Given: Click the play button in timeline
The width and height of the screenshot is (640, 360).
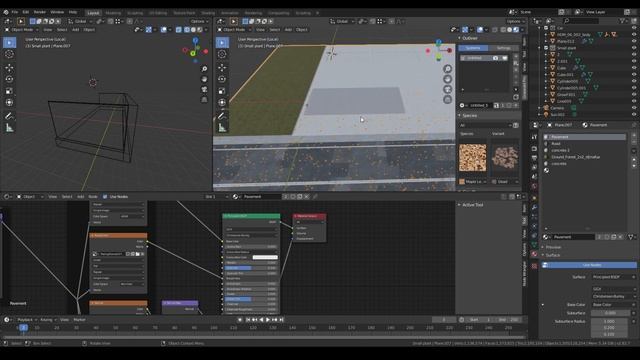Looking at the screenshot, I should [x=268, y=320].
